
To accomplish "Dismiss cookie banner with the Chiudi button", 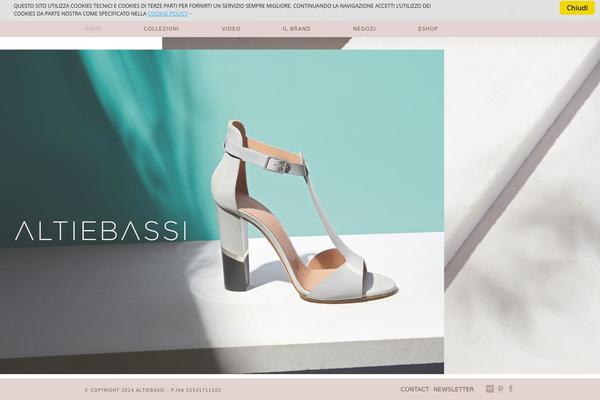I will coord(577,8).
